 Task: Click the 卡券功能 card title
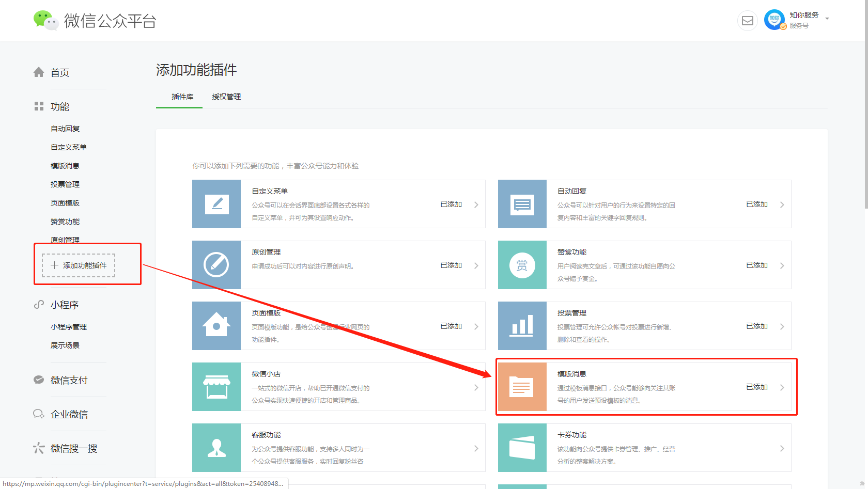572,435
